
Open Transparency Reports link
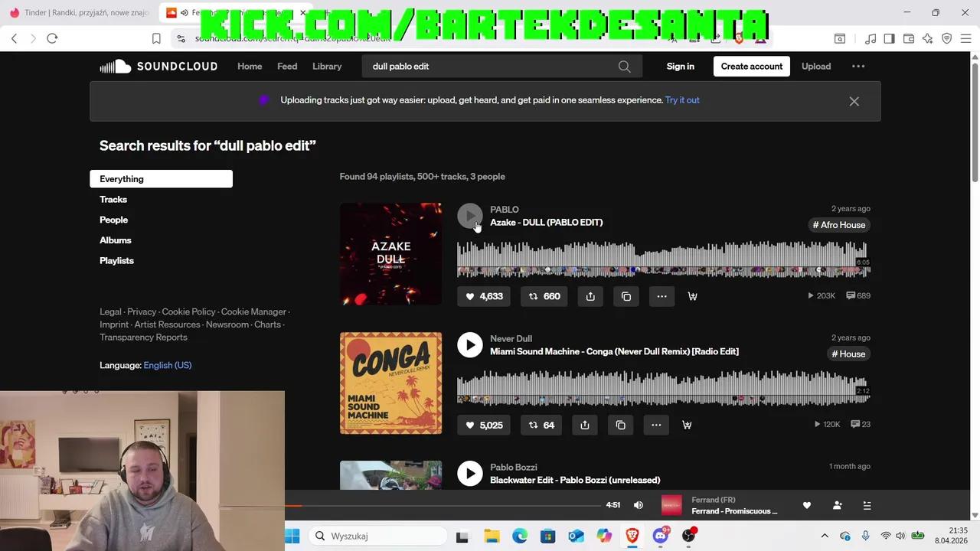click(143, 337)
